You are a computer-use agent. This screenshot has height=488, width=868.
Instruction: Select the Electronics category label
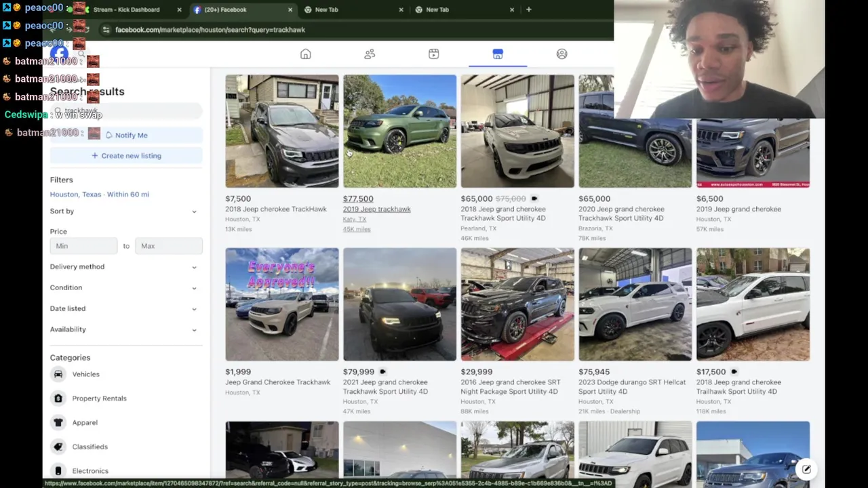(x=90, y=471)
